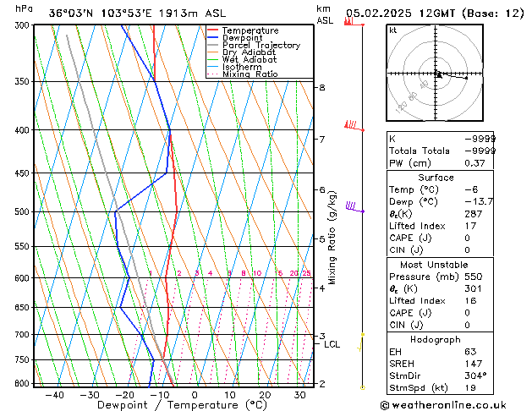
Task: Click the gray Parcel Trajectory legend line
Action: pos(212,45)
